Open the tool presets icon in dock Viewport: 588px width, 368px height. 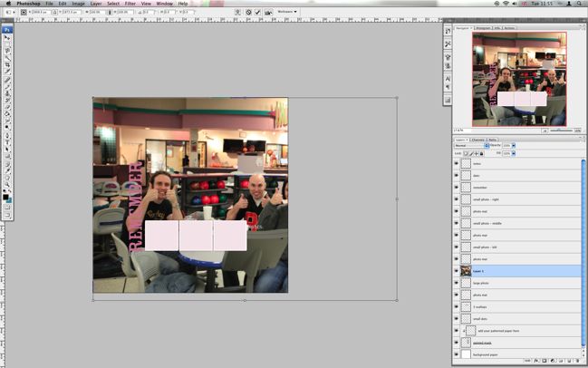click(448, 44)
